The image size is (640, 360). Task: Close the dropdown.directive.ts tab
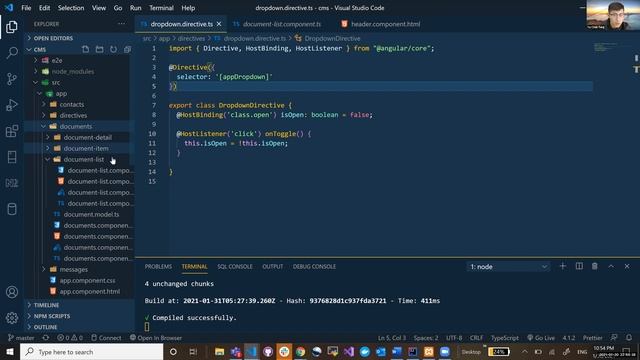click(x=219, y=24)
